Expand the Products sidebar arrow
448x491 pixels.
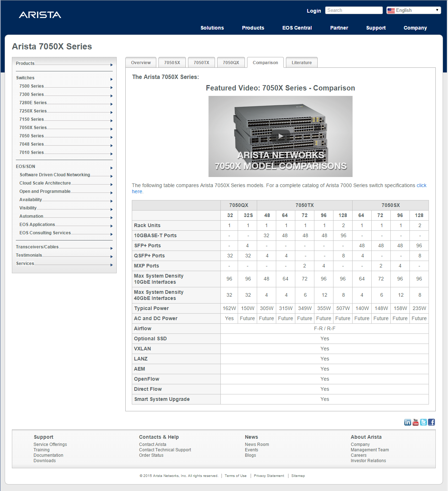(x=112, y=65)
